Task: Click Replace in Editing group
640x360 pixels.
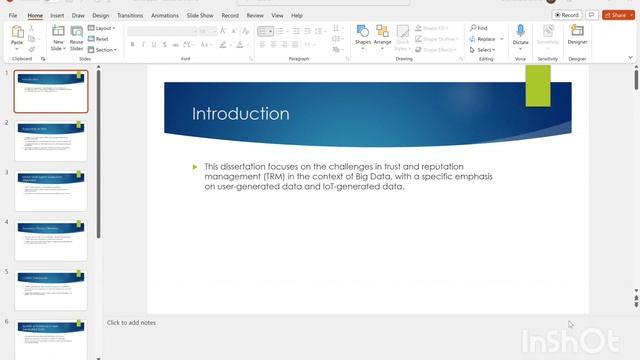Action: 486,39
